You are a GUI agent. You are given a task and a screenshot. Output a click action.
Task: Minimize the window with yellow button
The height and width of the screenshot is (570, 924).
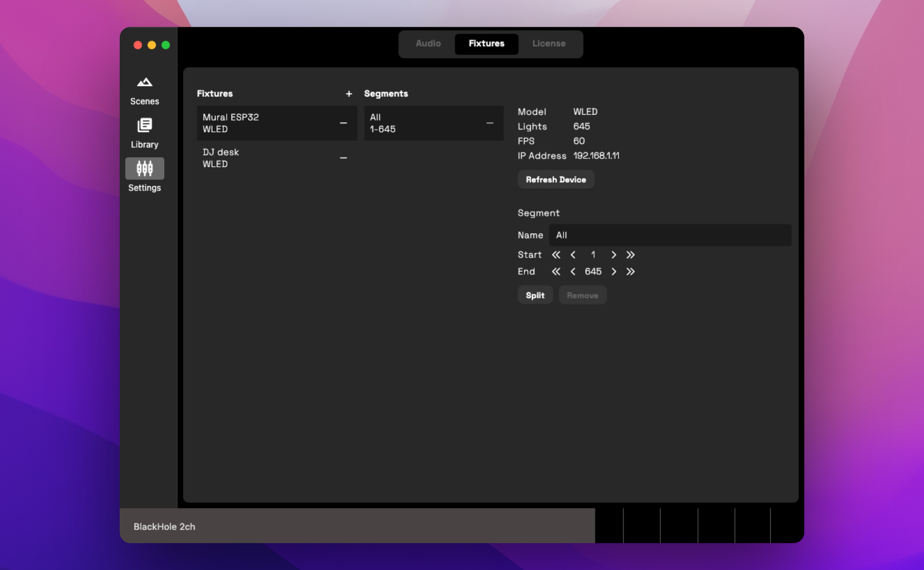pyautogui.click(x=152, y=45)
